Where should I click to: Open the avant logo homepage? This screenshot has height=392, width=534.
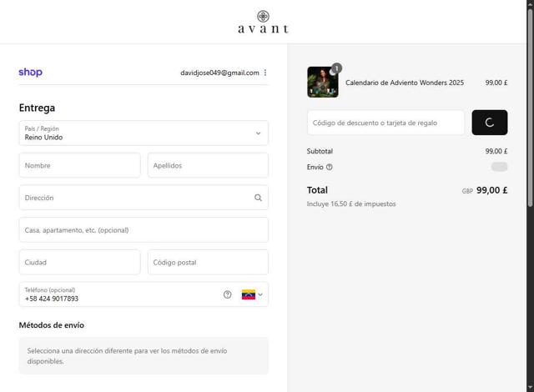tap(264, 23)
